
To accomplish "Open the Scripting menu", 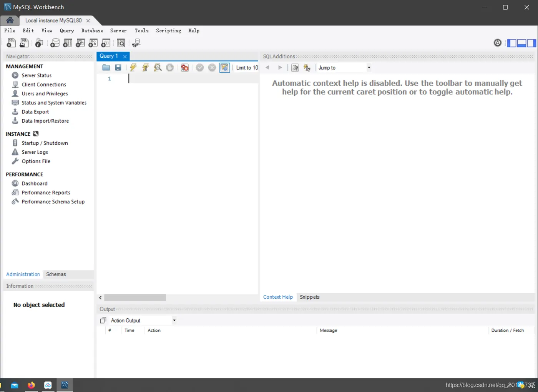I will 168,31.
